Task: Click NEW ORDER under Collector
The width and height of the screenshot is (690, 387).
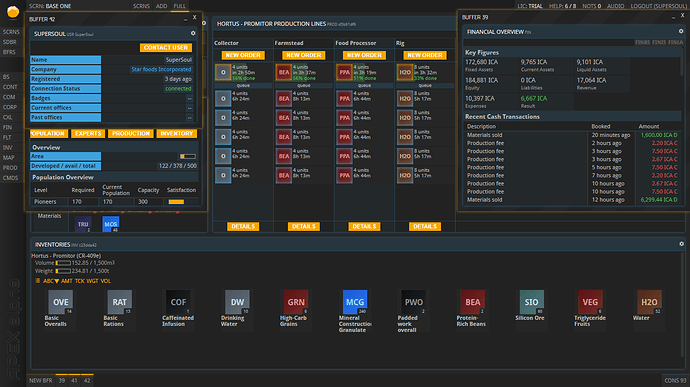Action: 243,55
